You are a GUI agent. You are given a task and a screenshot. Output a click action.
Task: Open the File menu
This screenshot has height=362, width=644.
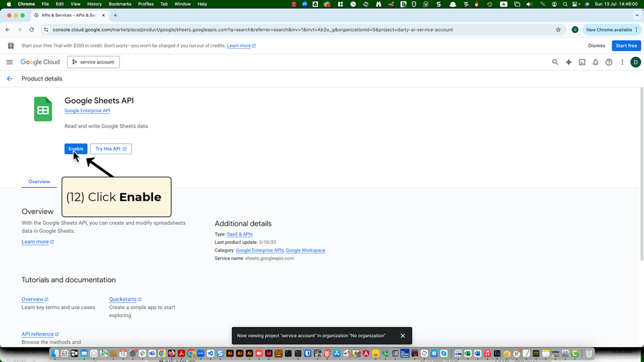click(x=45, y=4)
